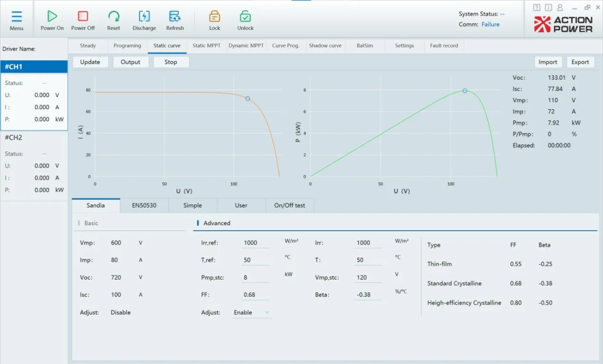603x364 pixels.
Task: Open the Adjust Enable dropdown
Action: (x=252, y=313)
